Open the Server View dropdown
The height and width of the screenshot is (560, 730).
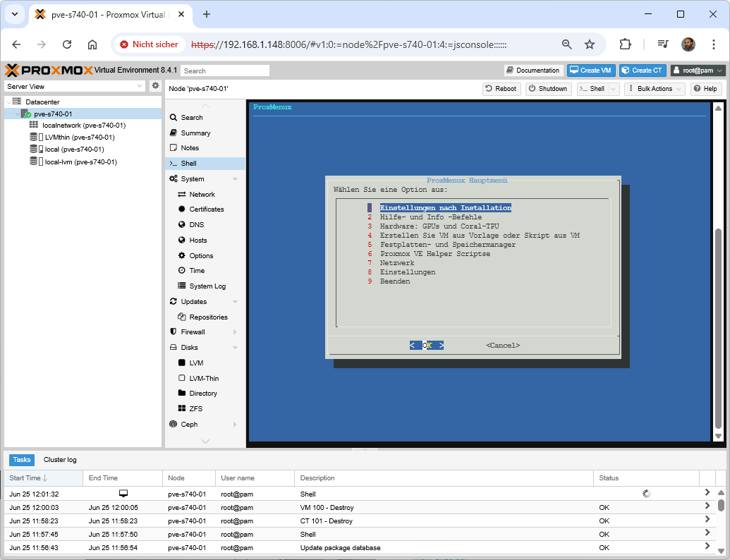pos(74,86)
